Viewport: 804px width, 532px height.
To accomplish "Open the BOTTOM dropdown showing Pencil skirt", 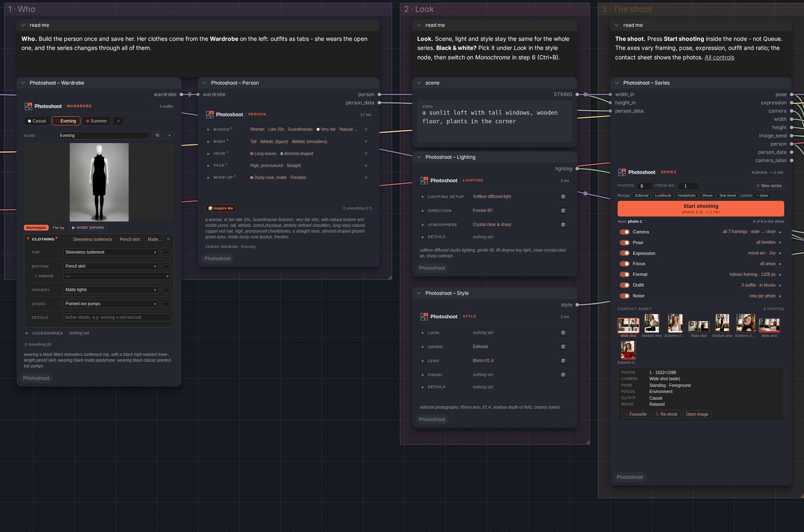I will [111, 266].
